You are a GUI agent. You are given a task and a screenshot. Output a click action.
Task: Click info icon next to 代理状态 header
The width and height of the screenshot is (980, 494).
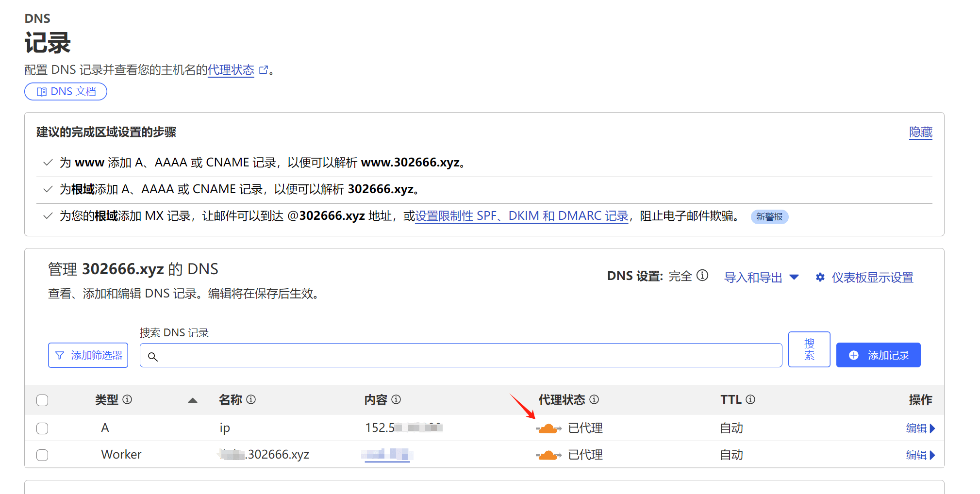click(594, 399)
